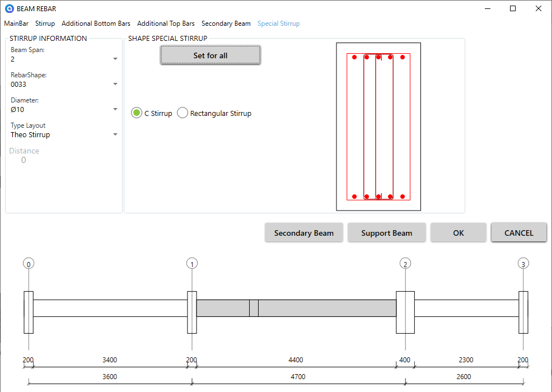Close the BEAM REBAR window

[538, 8]
